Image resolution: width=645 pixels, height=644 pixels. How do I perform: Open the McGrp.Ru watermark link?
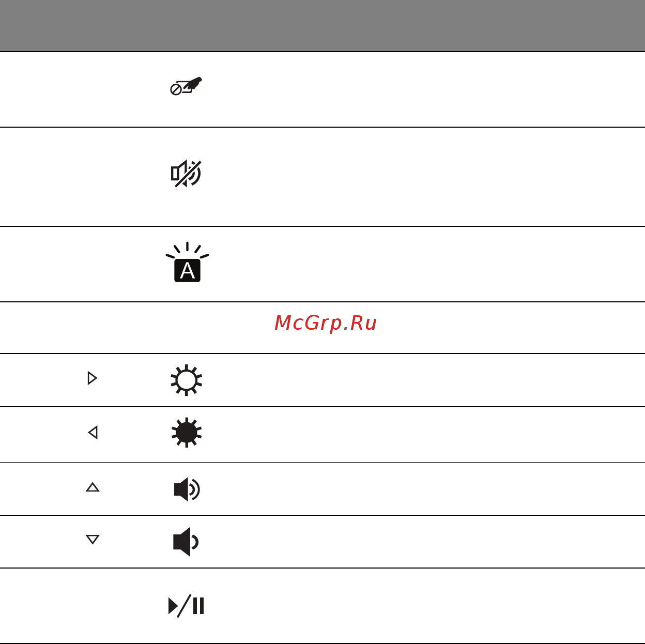326,323
